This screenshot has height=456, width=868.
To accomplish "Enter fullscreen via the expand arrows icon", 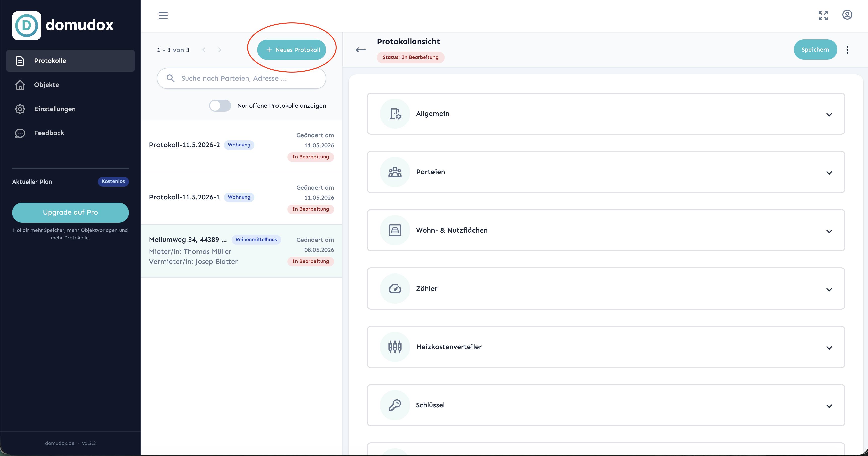I will click(823, 16).
